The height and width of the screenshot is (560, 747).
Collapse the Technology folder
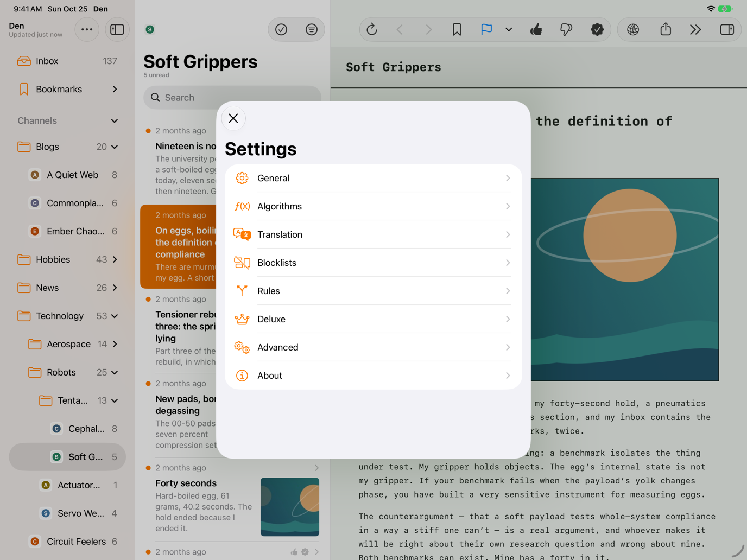pos(115,316)
